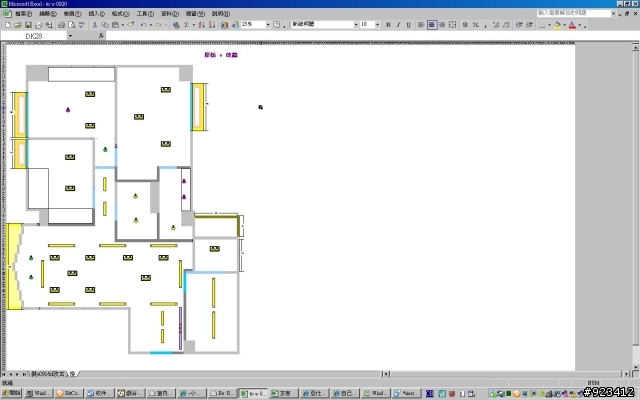Screen dimensions: 640x400
Task: Open the 說明 (Help) menu
Action: (x=221, y=14)
